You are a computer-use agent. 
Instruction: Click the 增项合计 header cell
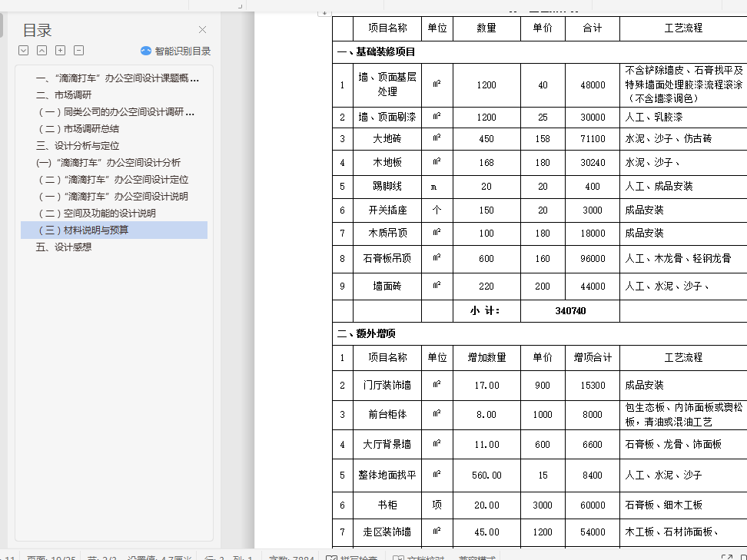[x=593, y=358]
